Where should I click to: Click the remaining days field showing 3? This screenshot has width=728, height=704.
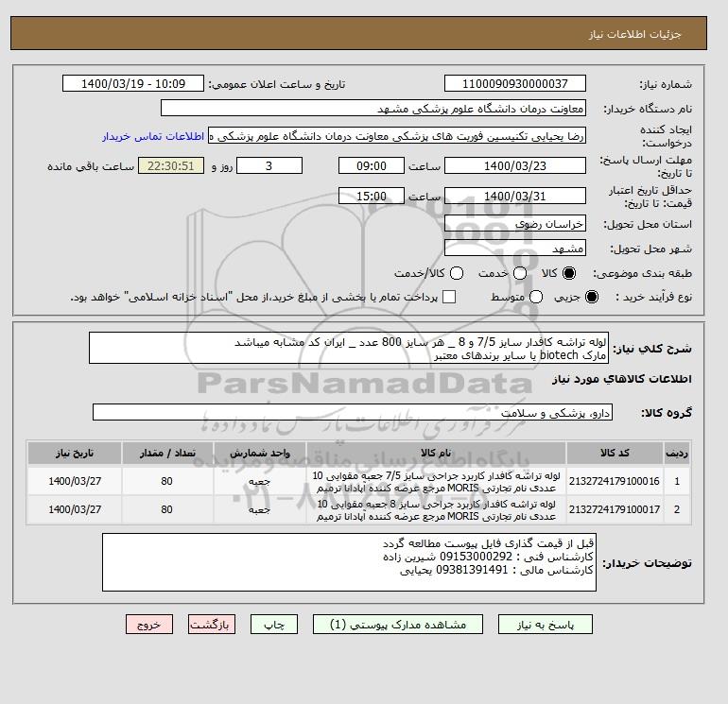click(x=269, y=165)
